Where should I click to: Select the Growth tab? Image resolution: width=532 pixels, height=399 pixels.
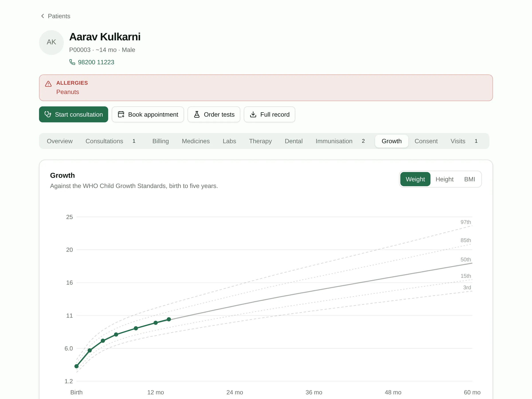tap(391, 141)
